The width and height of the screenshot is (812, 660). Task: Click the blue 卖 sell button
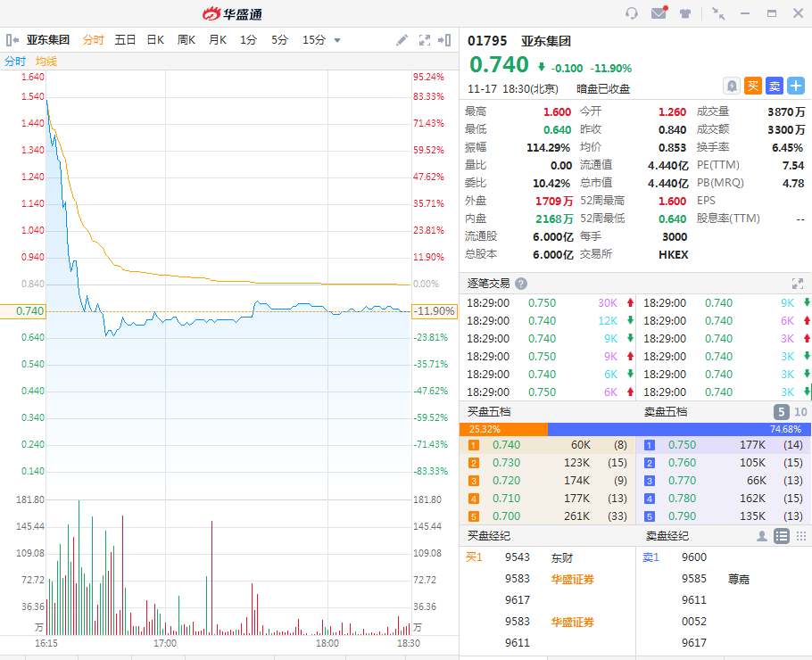point(775,86)
